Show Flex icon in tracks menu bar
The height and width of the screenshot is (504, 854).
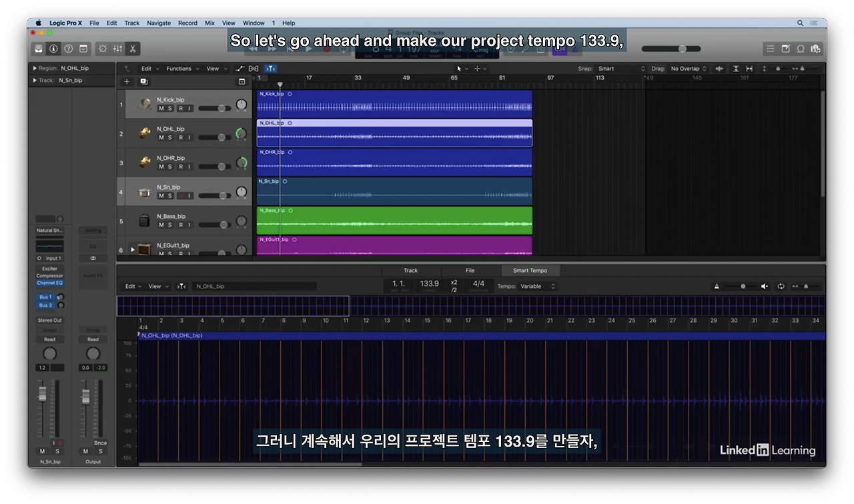(x=254, y=69)
